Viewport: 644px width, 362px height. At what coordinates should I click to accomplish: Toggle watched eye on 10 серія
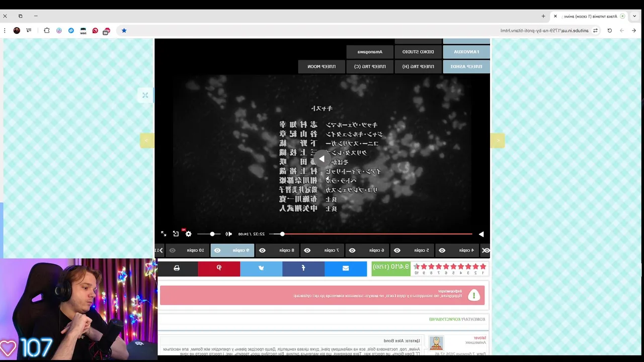173,250
